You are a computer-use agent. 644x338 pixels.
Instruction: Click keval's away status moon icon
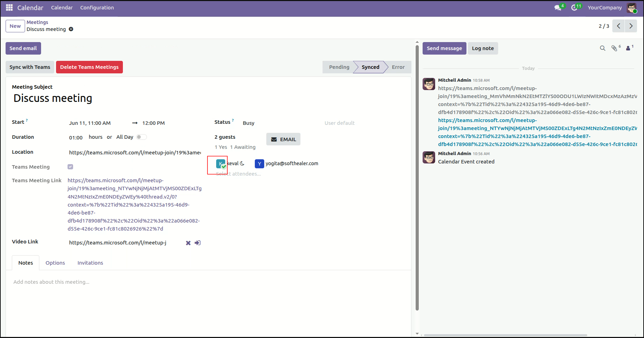coord(242,163)
